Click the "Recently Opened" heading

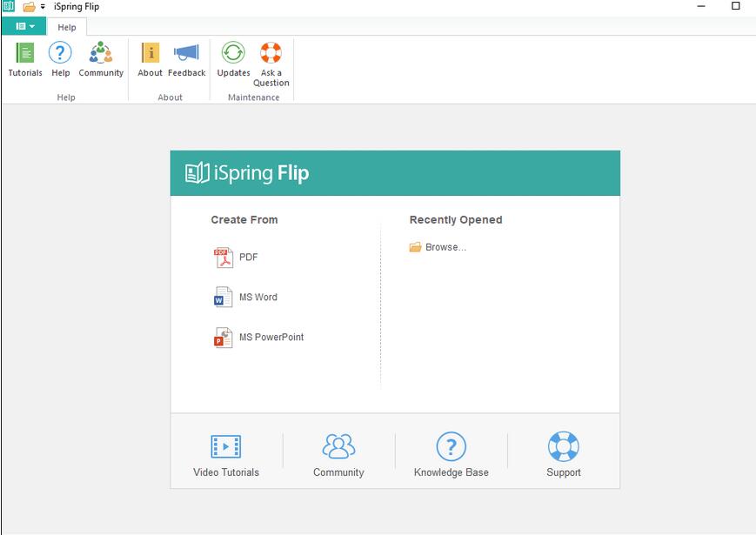pos(456,220)
